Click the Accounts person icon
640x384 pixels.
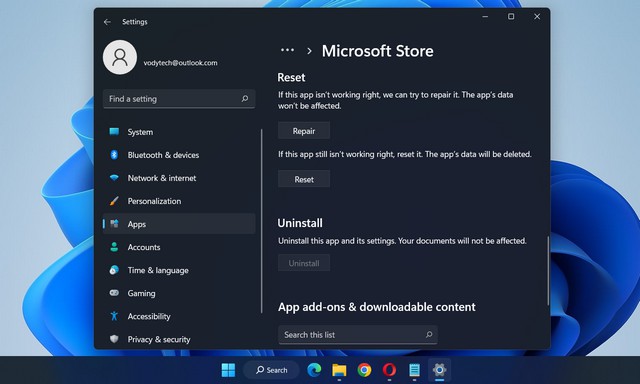pos(114,247)
